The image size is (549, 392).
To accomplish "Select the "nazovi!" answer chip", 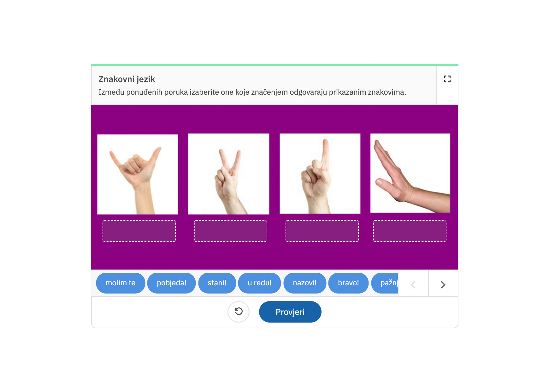I will [305, 283].
